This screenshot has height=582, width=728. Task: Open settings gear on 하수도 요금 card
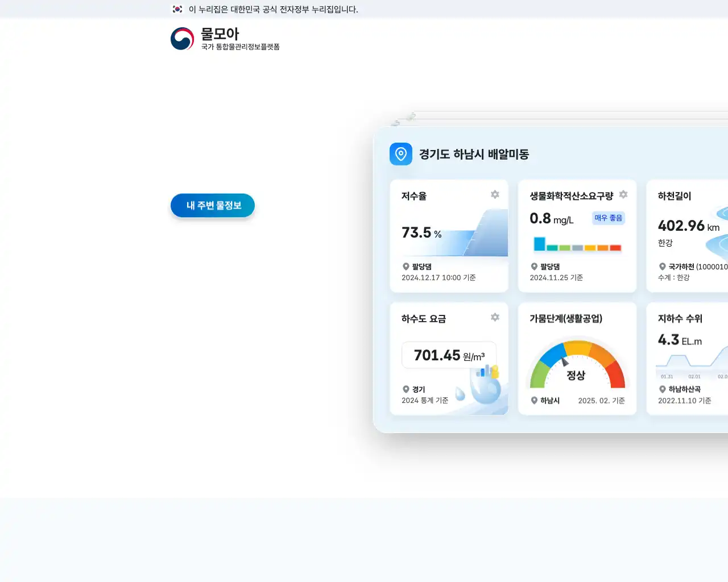[495, 317]
